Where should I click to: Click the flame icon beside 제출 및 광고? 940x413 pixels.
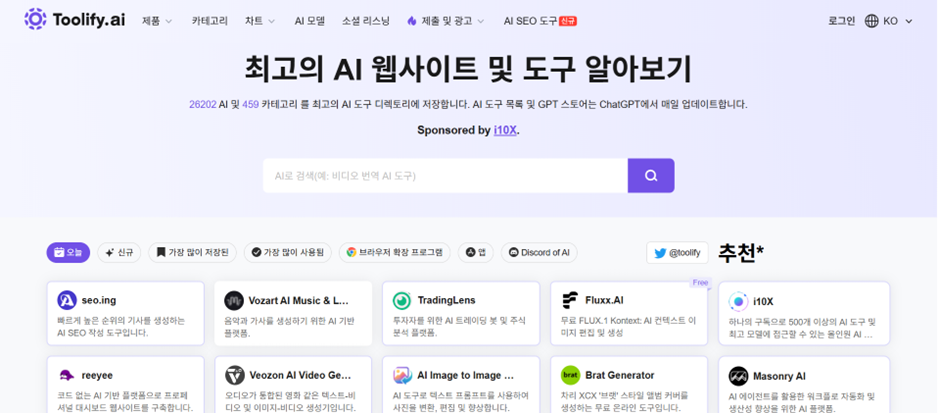(412, 21)
